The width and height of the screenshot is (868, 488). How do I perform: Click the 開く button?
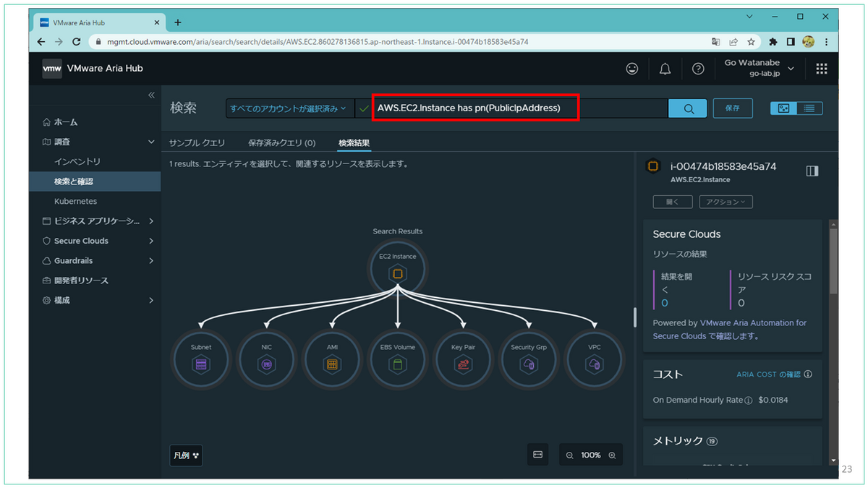pos(673,202)
